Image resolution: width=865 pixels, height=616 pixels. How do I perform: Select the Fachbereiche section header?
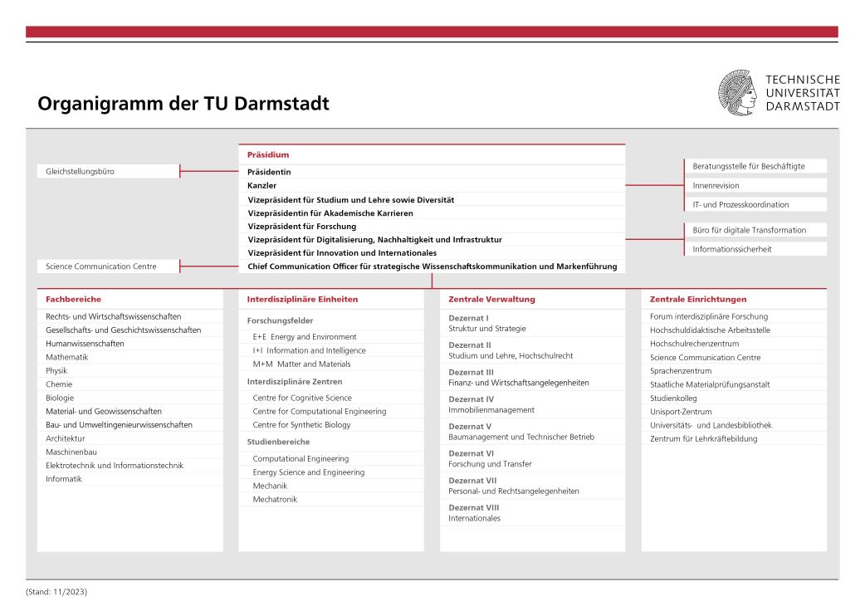(x=72, y=299)
